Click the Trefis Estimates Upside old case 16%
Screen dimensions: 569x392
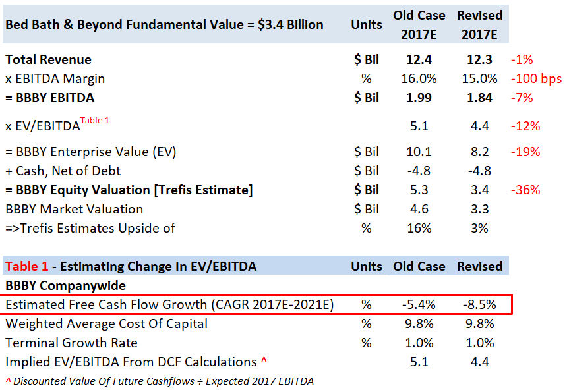pos(419,229)
